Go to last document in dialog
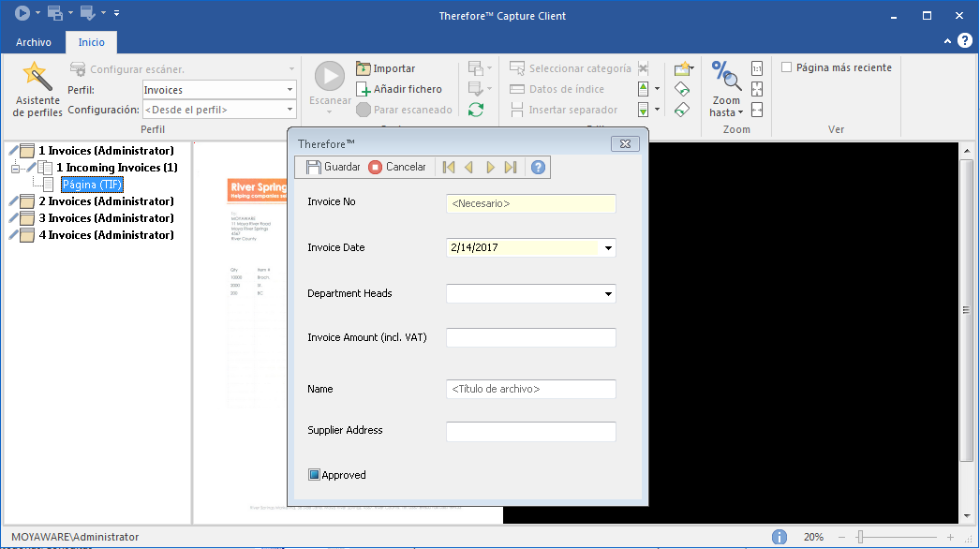 point(511,167)
